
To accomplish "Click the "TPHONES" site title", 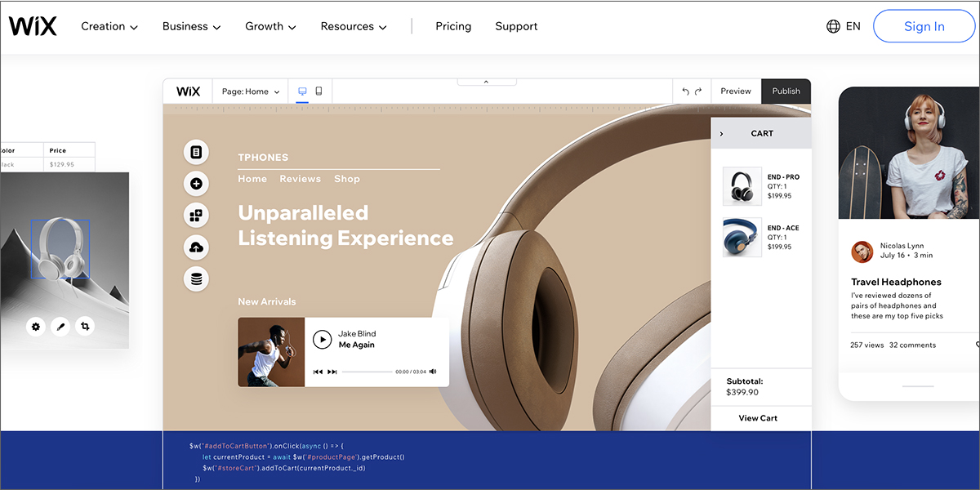I will (x=263, y=158).
